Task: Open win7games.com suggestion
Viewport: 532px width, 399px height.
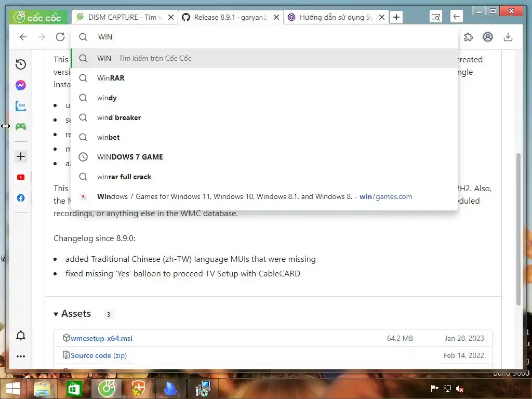Action: 264,196
